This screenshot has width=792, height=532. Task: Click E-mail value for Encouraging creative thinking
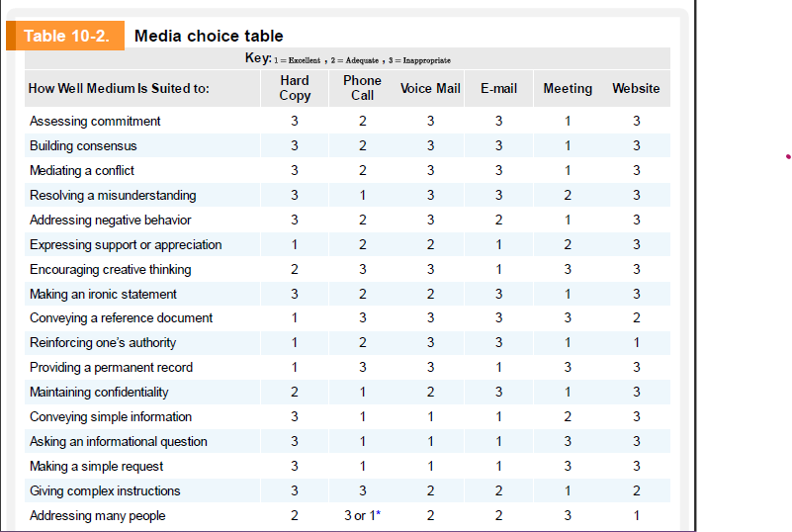tap(498, 270)
